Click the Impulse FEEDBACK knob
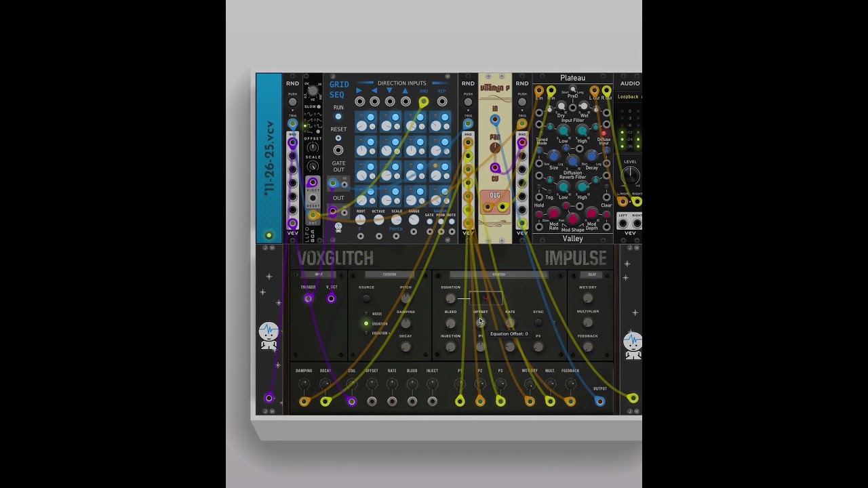Image resolution: width=868 pixels, height=488 pixels. [588, 347]
